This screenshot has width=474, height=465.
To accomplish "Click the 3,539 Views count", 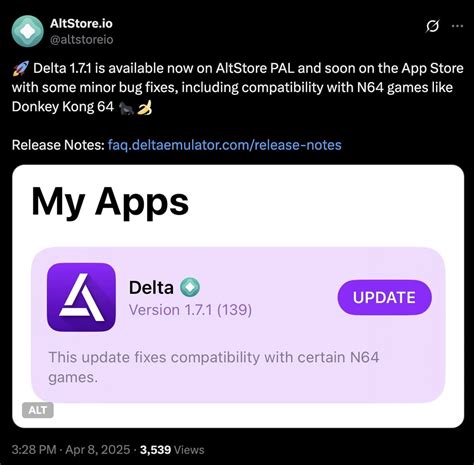I will tap(172, 450).
